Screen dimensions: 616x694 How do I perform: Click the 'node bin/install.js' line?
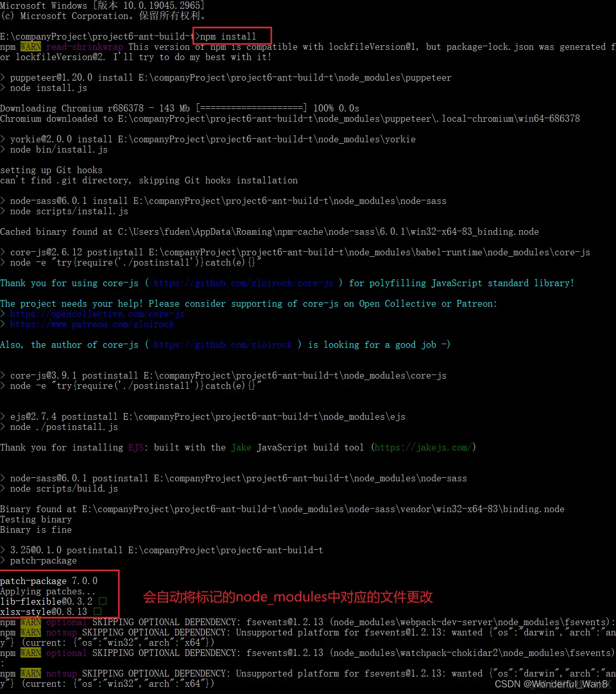click(x=54, y=149)
